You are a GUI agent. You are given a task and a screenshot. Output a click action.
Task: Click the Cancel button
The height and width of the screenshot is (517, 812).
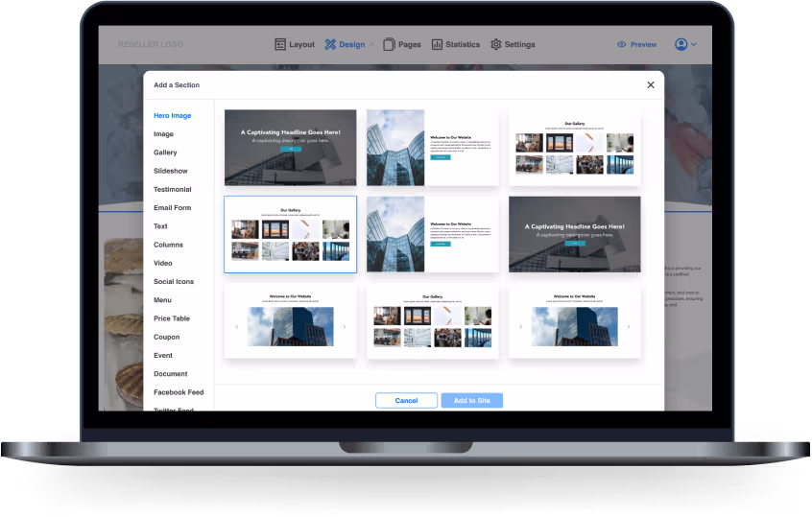pos(407,401)
